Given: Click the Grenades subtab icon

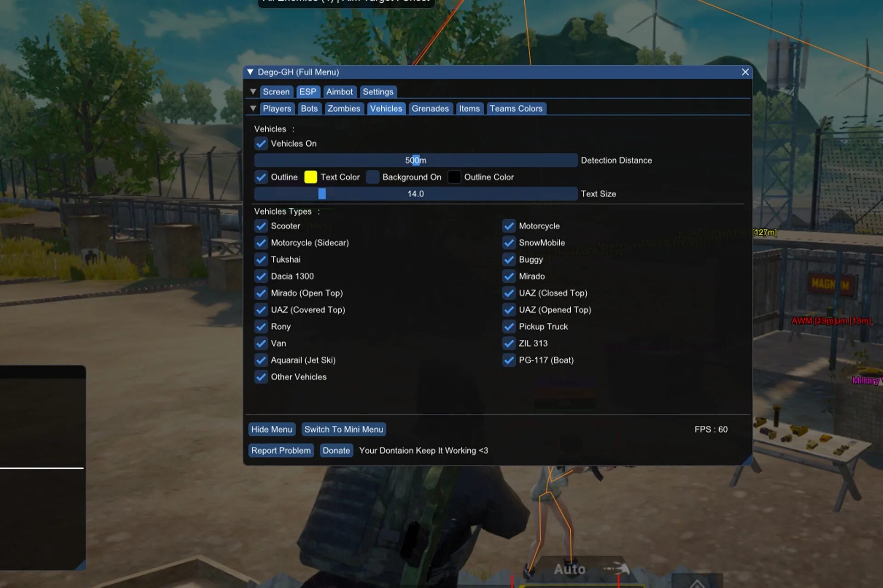Looking at the screenshot, I should pyautogui.click(x=430, y=108).
